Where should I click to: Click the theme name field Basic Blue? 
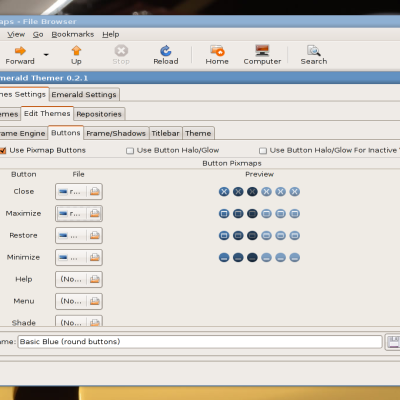[200, 342]
